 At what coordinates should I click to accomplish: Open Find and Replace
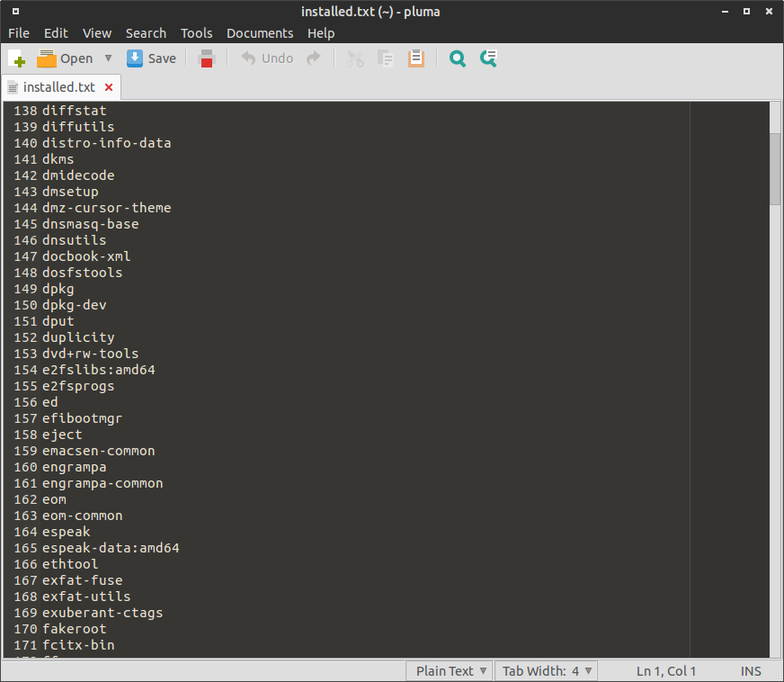click(x=487, y=58)
